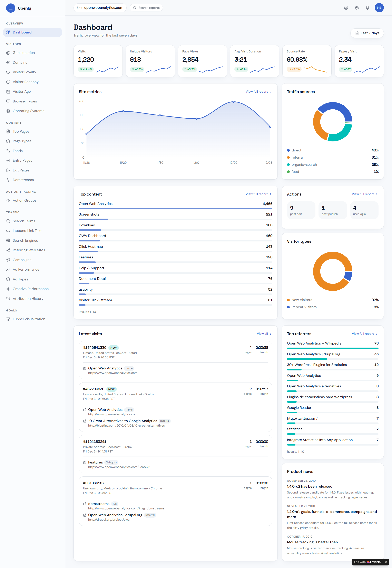Go to Top Pages in sidebar
This screenshot has height=568, width=392.
click(x=32, y=132)
